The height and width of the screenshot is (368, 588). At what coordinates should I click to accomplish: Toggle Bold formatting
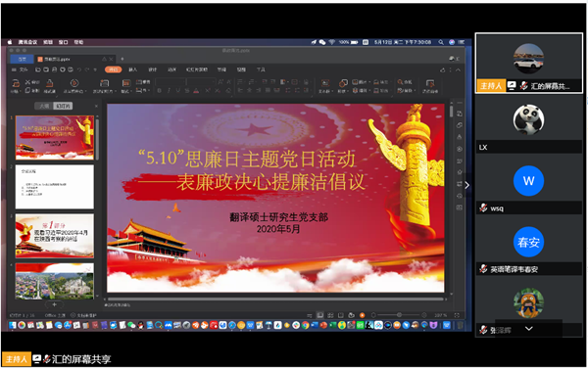(x=160, y=91)
